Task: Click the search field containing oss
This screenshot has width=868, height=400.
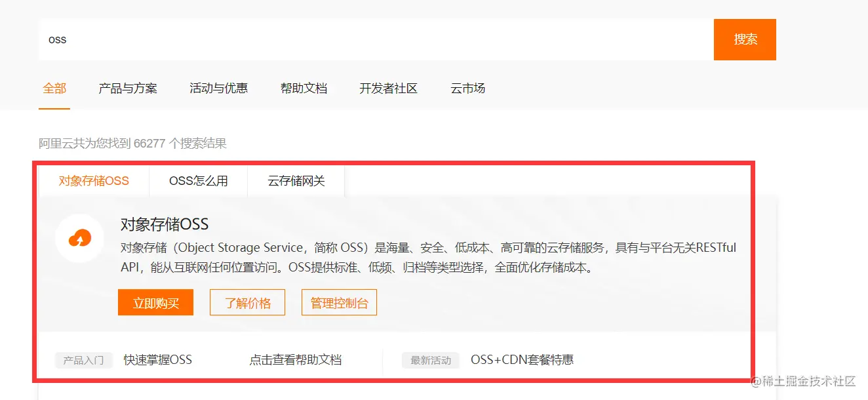Action: pos(376,39)
